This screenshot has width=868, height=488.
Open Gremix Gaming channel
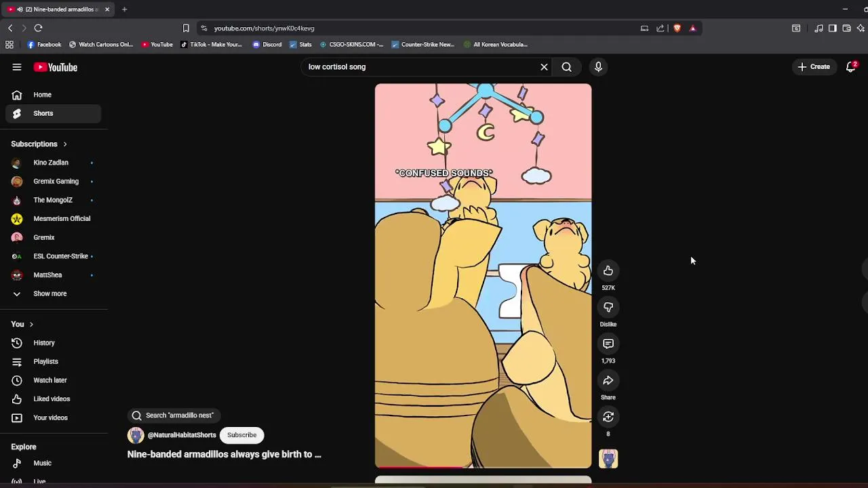coord(54,182)
